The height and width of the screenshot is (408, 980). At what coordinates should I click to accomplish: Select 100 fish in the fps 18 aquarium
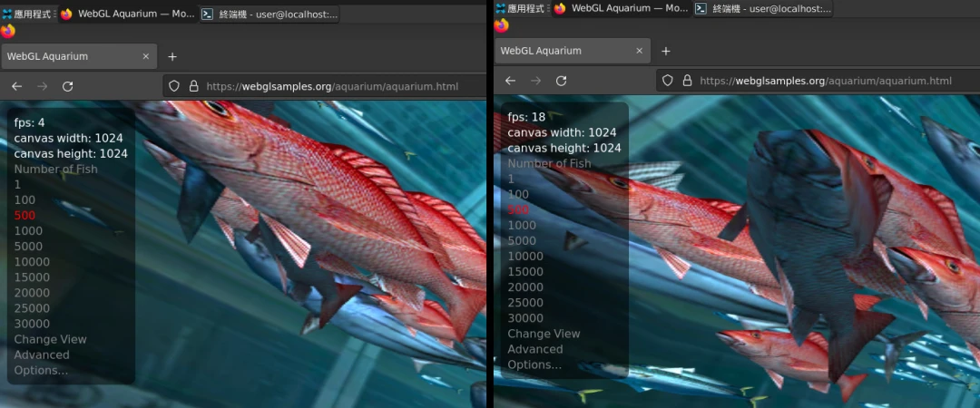coord(518,194)
